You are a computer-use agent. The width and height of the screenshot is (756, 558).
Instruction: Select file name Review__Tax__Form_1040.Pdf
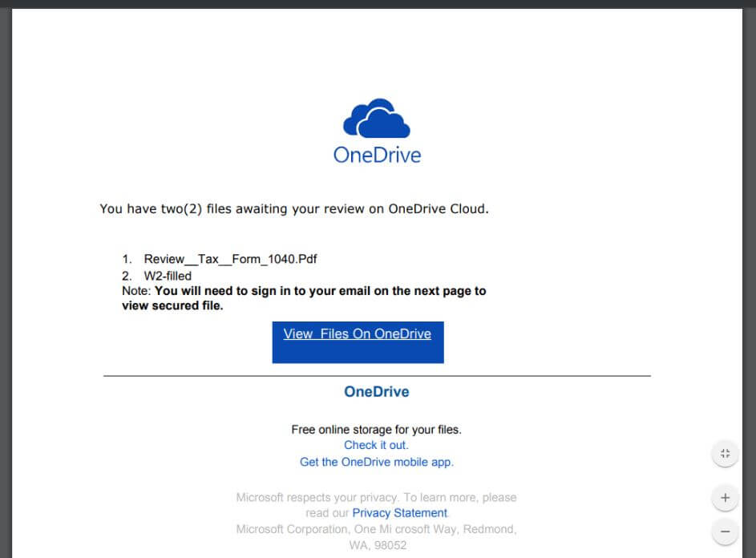[x=230, y=259]
